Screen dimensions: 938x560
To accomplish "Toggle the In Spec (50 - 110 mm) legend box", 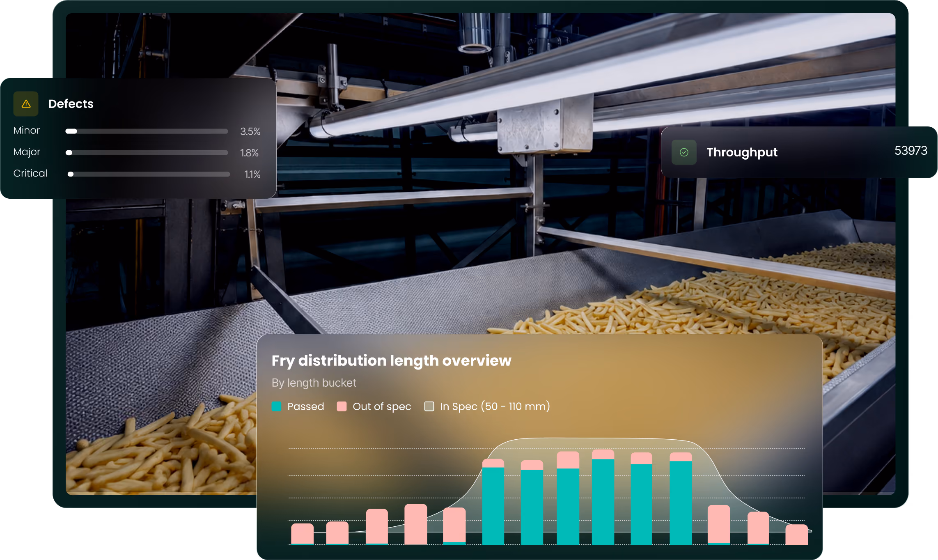I will 429,406.
